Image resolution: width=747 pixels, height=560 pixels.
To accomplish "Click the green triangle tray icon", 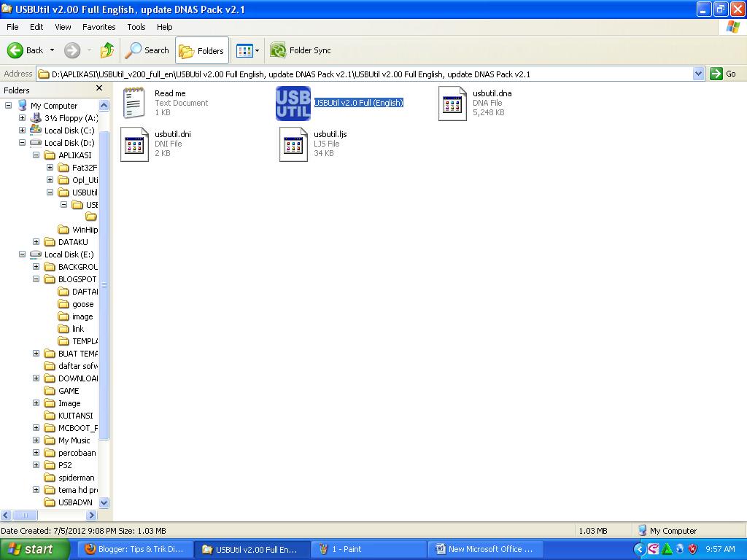I will coord(667,549).
